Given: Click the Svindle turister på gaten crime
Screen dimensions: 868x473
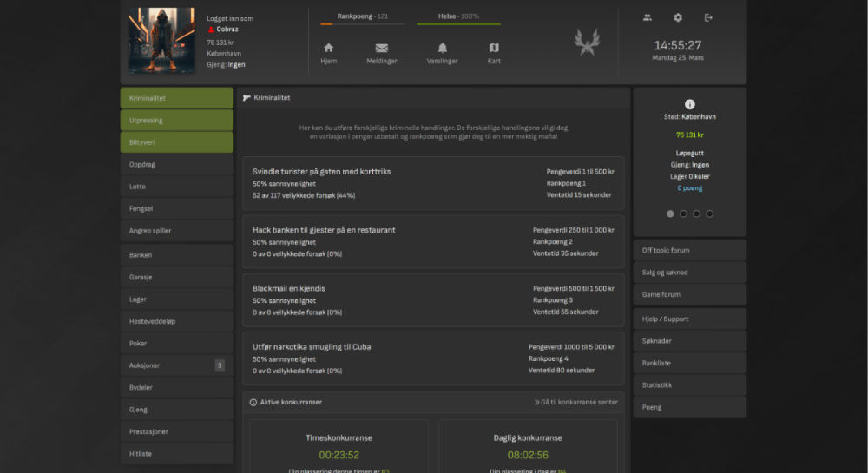Looking at the screenshot, I should point(322,172).
